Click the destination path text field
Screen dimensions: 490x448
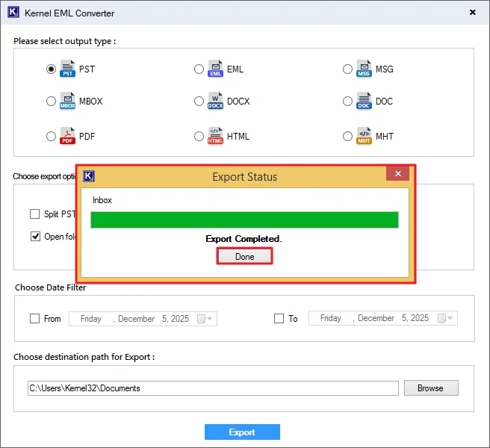tap(212, 388)
